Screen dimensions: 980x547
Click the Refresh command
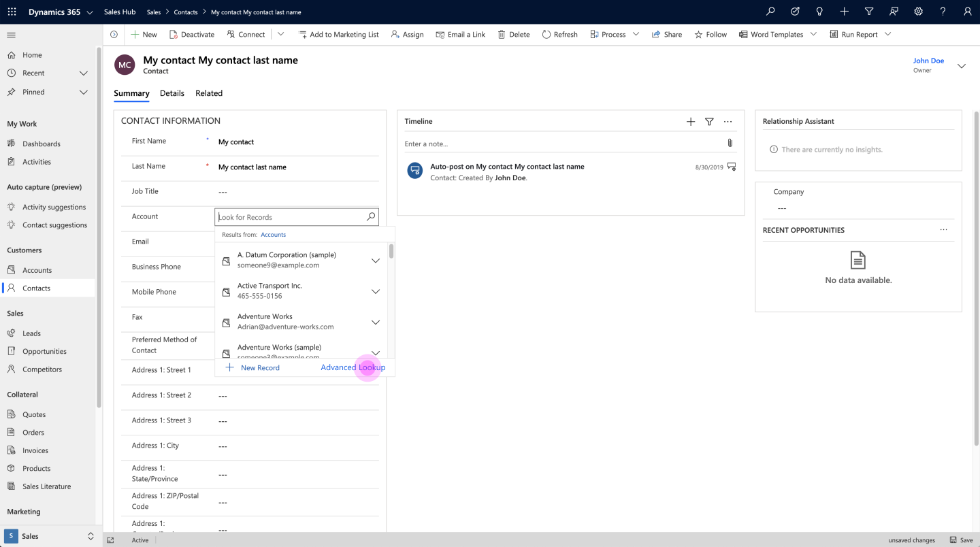559,34
